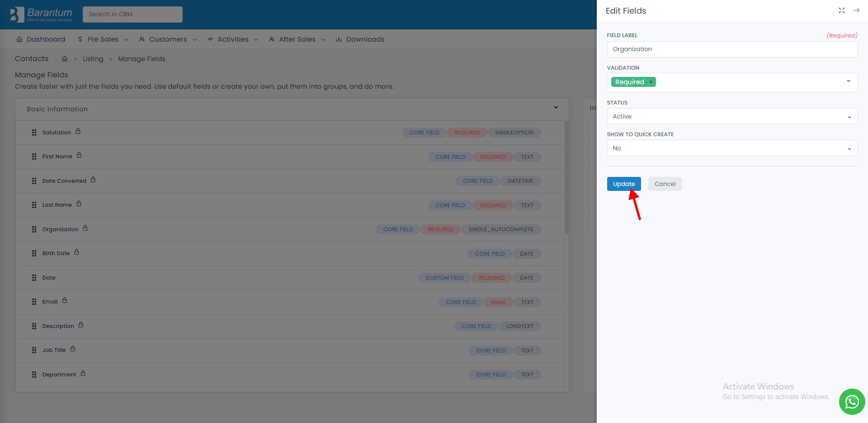Expand the Activities menu
The image size is (868, 423).
pyautogui.click(x=233, y=39)
